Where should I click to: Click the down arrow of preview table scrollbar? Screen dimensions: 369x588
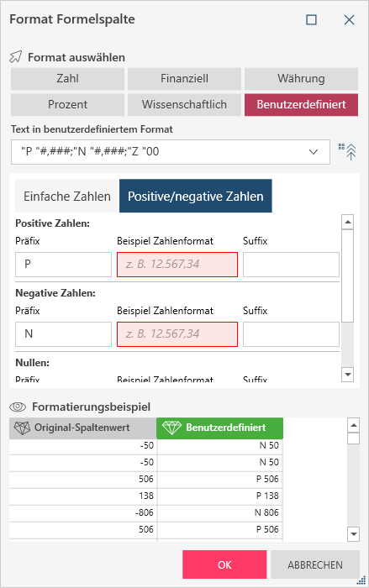pyautogui.click(x=353, y=533)
